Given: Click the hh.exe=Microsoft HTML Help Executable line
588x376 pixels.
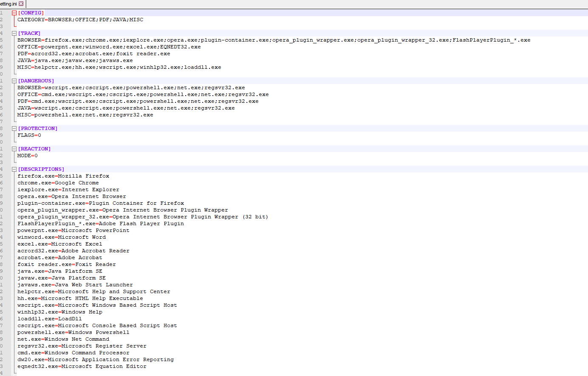Looking at the screenshot, I should (80, 298).
